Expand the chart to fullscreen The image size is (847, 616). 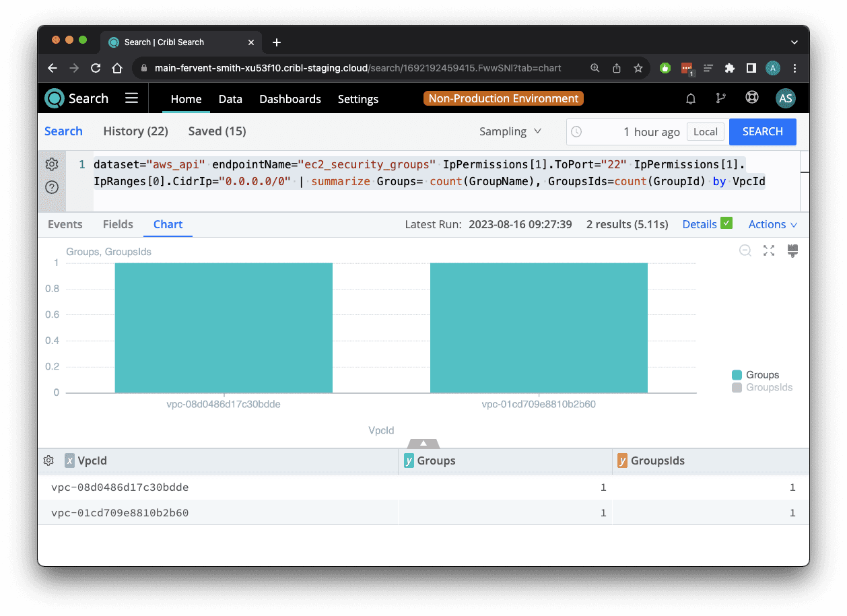point(769,250)
